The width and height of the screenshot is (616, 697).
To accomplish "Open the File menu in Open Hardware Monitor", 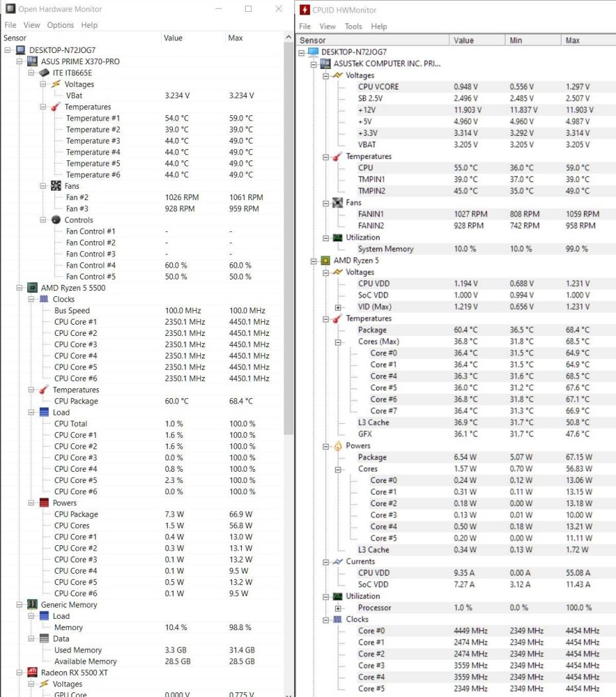I will click(x=10, y=25).
